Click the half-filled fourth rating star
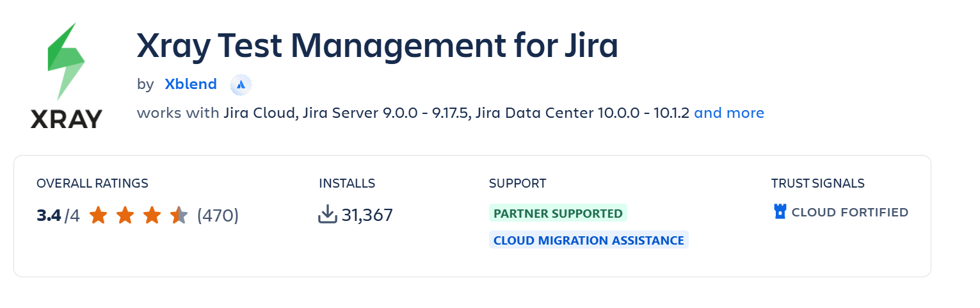980x308 pixels. [x=179, y=215]
